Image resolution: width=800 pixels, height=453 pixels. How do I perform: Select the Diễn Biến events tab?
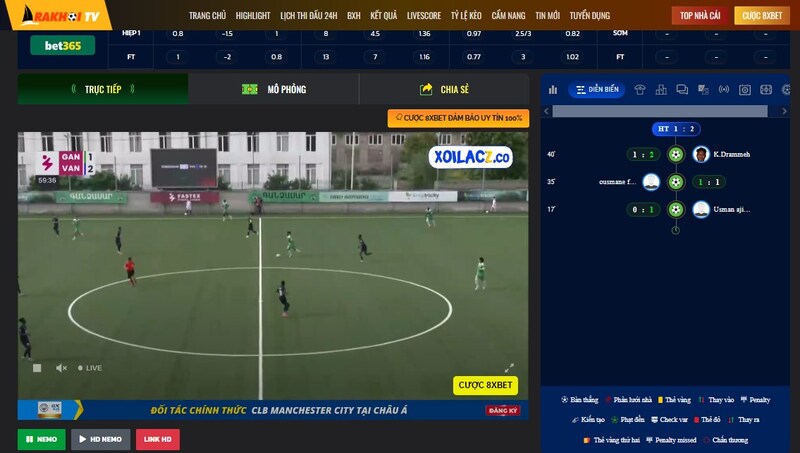point(596,90)
